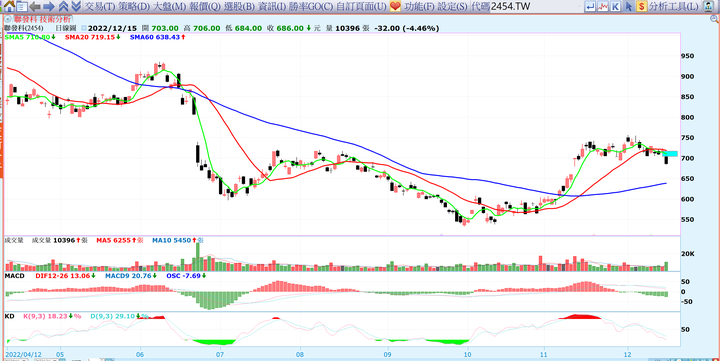Click the month 07 marker on the time axis
The height and width of the screenshot is (361, 720).
click(220, 355)
